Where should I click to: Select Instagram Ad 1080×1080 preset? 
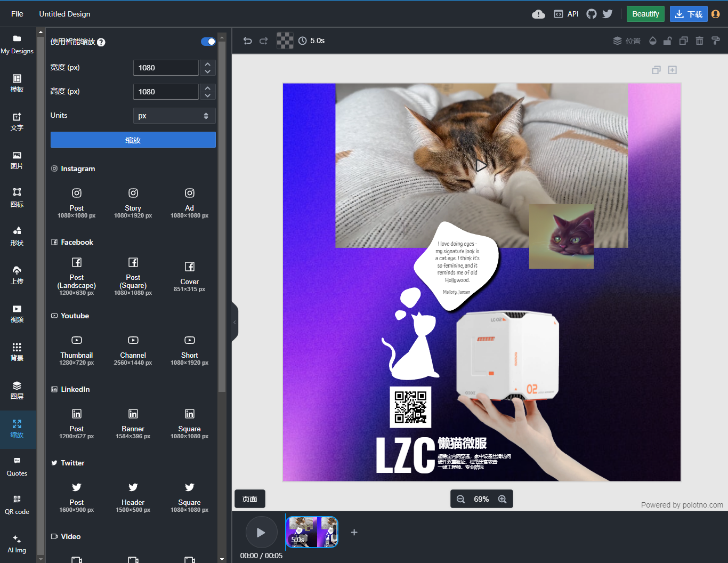[190, 203]
